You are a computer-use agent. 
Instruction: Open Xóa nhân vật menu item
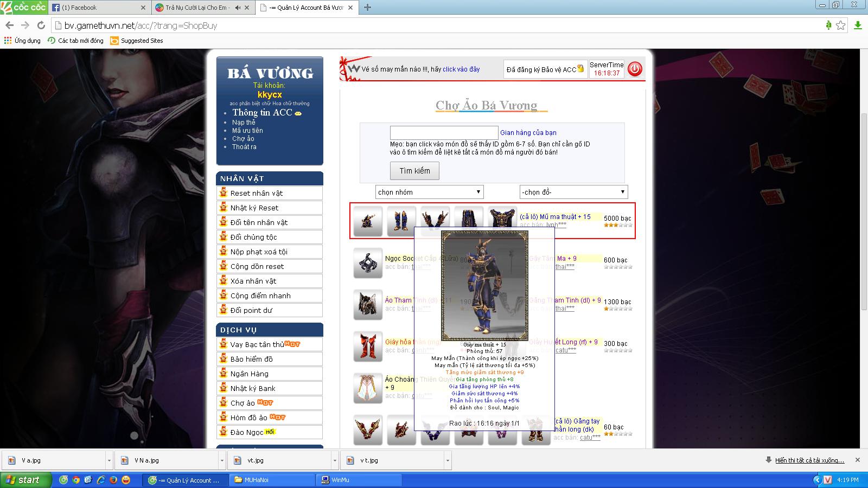pyautogui.click(x=270, y=281)
